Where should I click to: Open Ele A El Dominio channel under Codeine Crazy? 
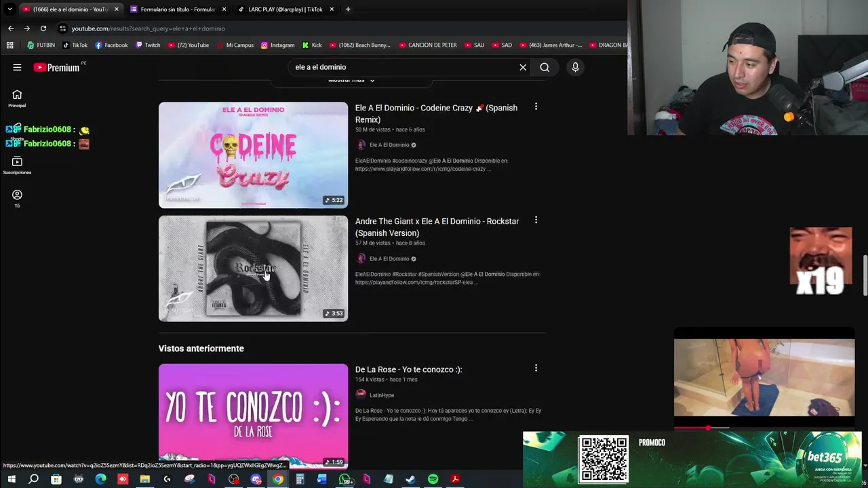coord(389,145)
